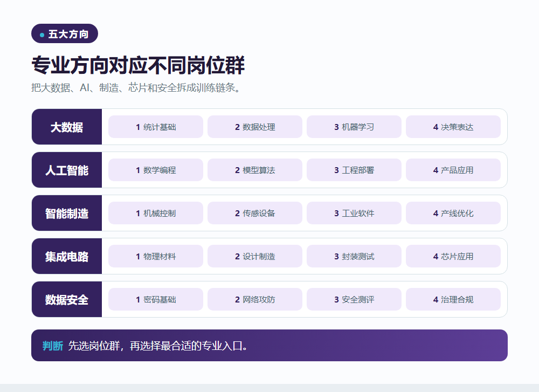Click the heading 专业方向对应不同岗位群
This screenshot has height=392, width=539.
[x=138, y=65]
